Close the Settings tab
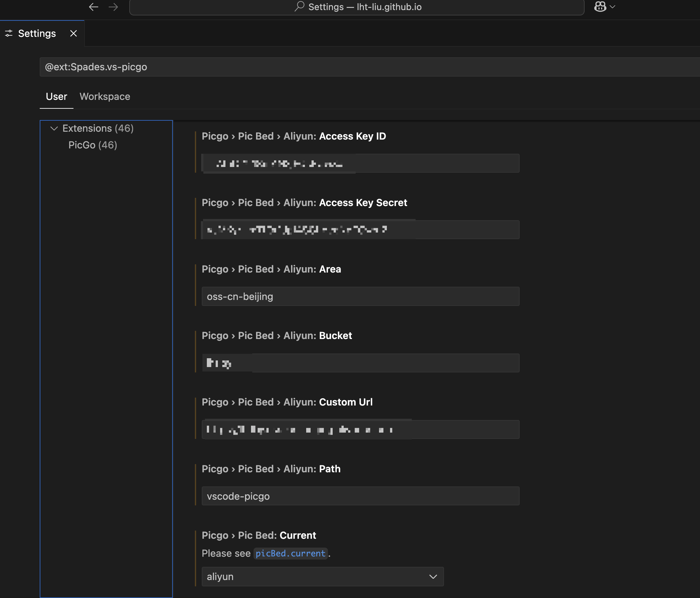The height and width of the screenshot is (598, 700). [73, 33]
